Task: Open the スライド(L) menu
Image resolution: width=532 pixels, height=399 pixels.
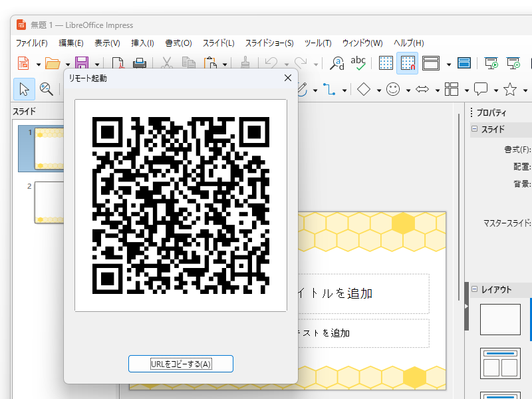Action: (219, 43)
